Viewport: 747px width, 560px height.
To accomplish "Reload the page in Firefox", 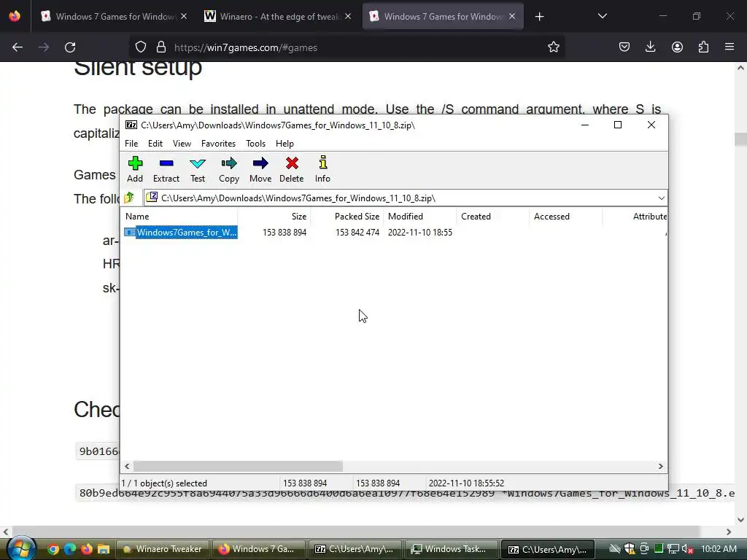I will click(x=70, y=47).
